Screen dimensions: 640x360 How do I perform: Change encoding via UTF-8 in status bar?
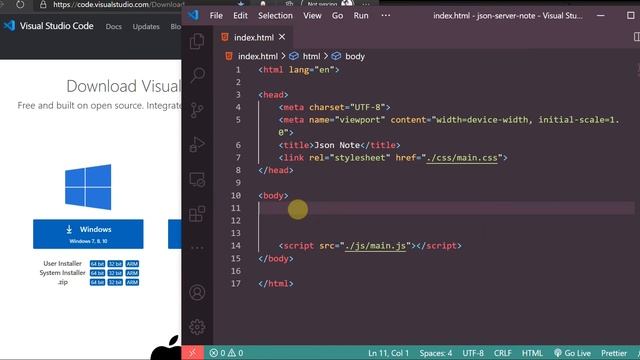click(473, 353)
